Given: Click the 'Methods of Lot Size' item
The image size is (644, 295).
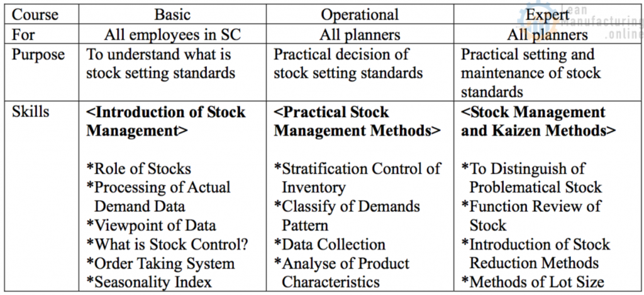Looking at the screenshot, I should point(533,282).
